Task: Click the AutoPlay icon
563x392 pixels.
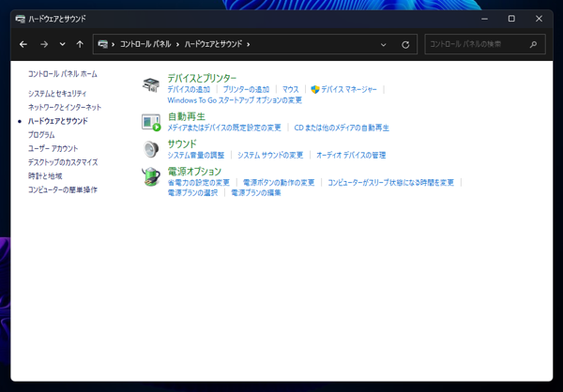Action: [x=151, y=123]
